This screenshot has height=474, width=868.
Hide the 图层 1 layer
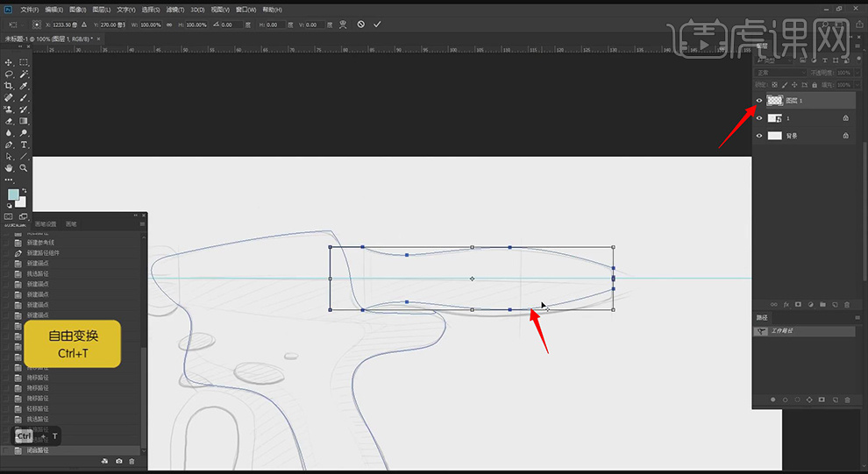click(759, 101)
